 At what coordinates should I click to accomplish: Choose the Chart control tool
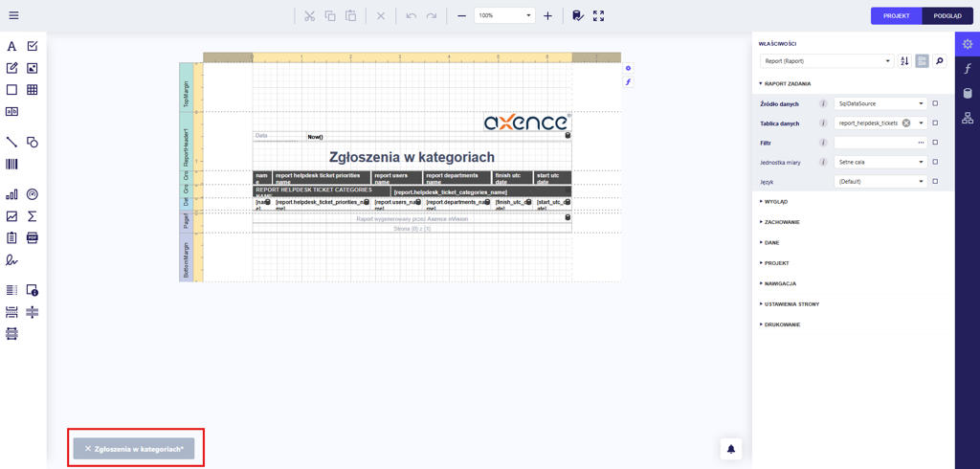click(x=11, y=194)
